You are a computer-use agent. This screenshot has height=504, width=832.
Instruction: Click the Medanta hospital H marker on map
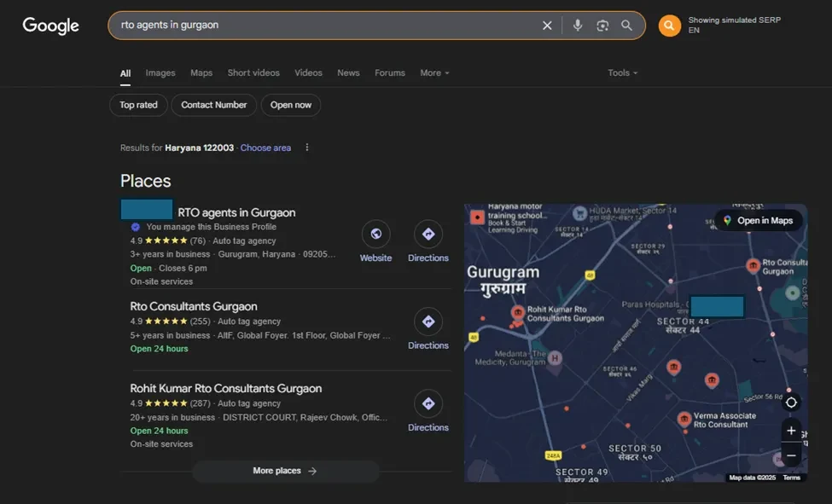coord(555,358)
